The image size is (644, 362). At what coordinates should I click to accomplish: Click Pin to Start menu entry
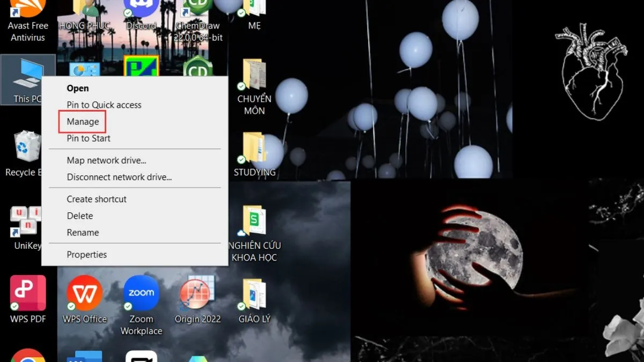click(89, 138)
